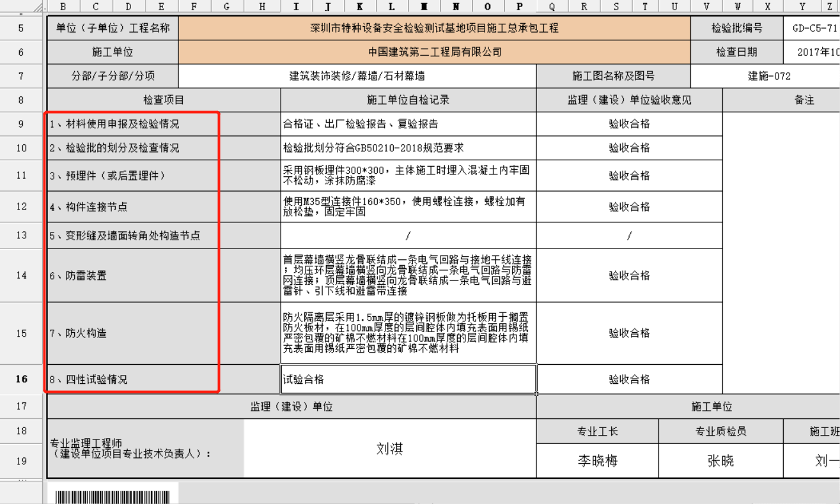Select the '检验批编号' label cell
This screenshot has height=504, width=840.
coord(737,28)
